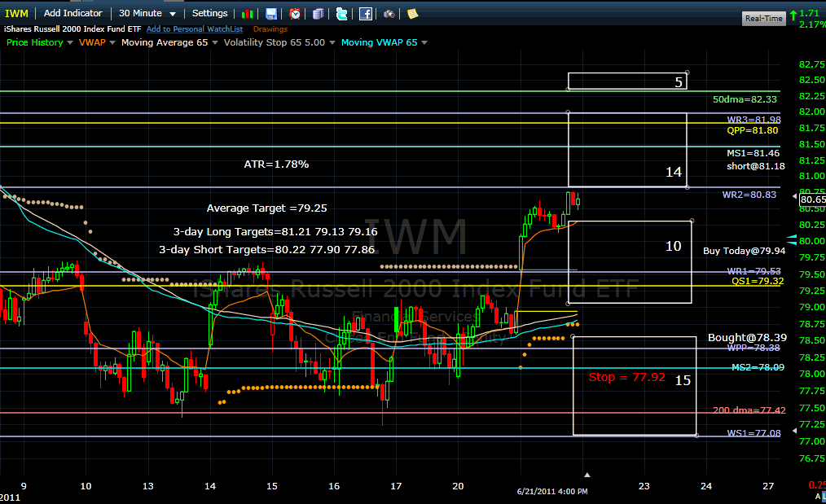This screenshot has width=826, height=504.
Task: Switch chart type with the candlestick bars icon
Action: [247, 14]
